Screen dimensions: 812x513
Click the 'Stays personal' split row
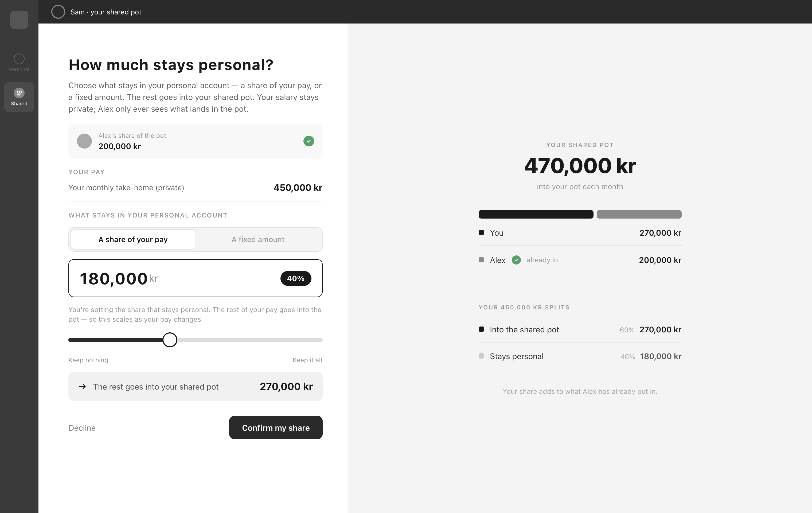tap(580, 356)
